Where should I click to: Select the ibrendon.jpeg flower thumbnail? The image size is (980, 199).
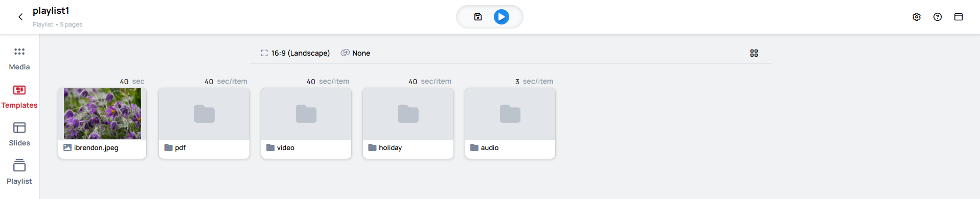click(x=102, y=114)
